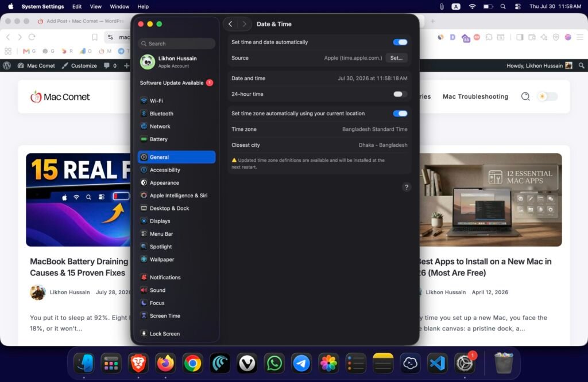Open Sound settings
588x382 pixels.
[176, 290]
